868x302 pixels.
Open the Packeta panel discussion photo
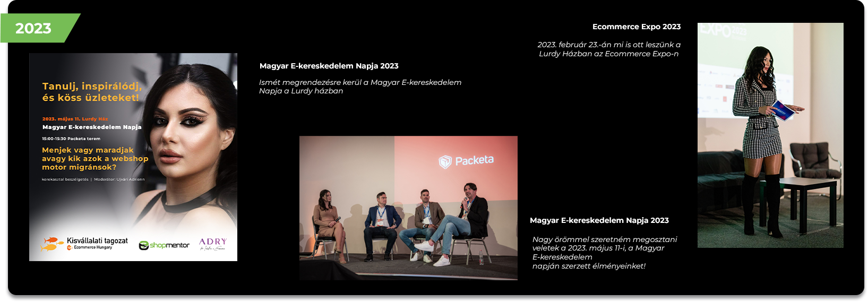408,208
